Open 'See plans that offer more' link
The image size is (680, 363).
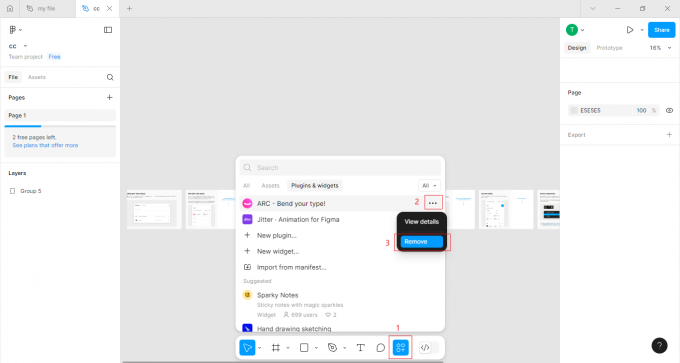[46, 145]
